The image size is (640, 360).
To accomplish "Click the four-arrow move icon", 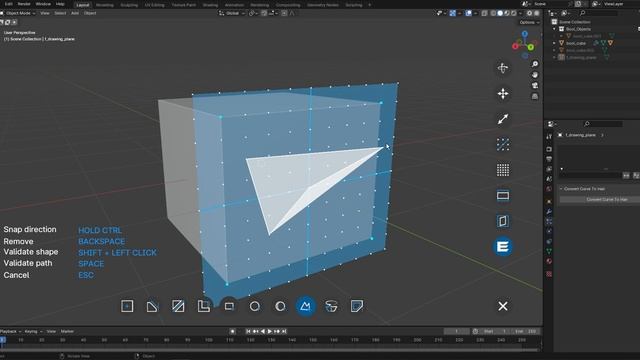I will [503, 93].
